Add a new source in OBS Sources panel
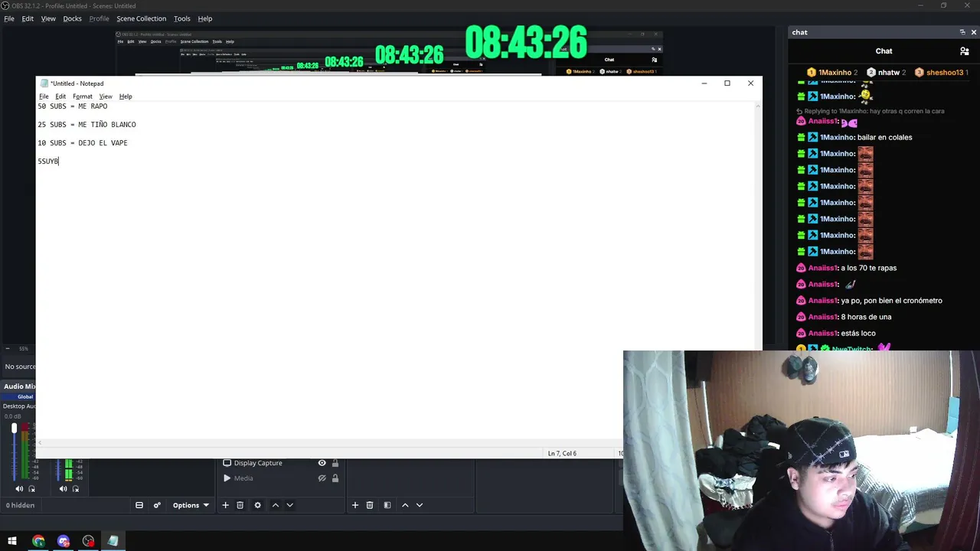Screen dimensions: 980x551 225,505
